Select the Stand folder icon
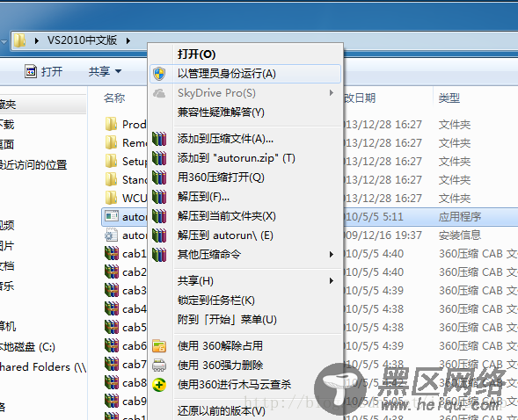518x420 pixels. tap(111, 179)
